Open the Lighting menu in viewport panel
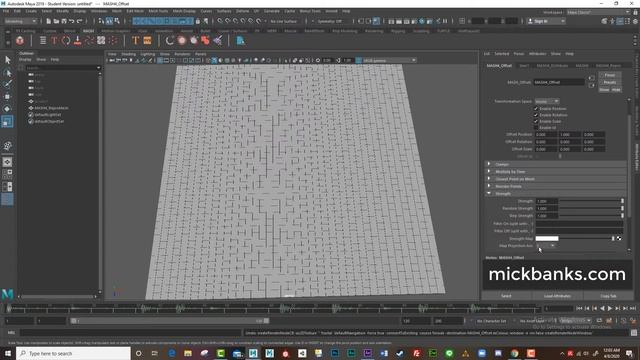This screenshot has height=360, width=640. pos(148,54)
